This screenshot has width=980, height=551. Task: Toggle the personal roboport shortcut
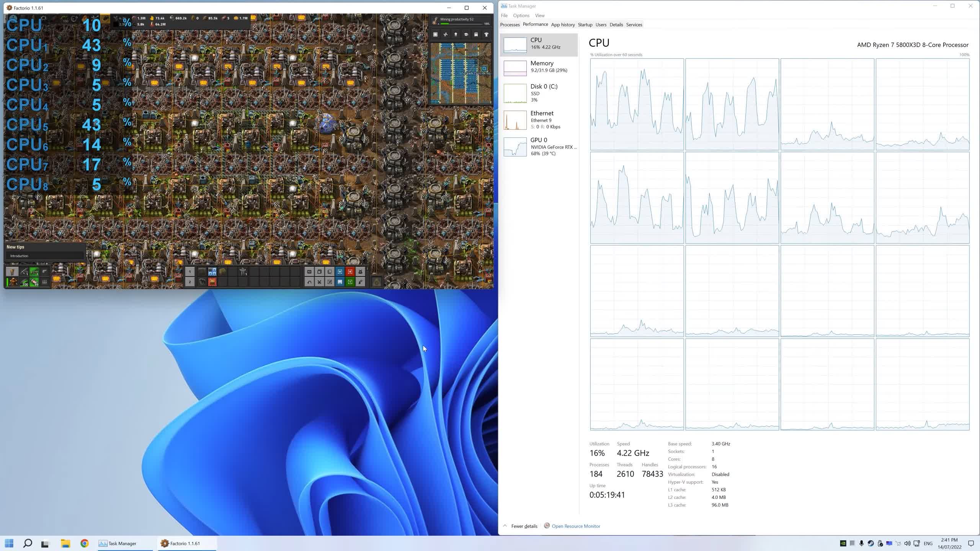(x=360, y=272)
